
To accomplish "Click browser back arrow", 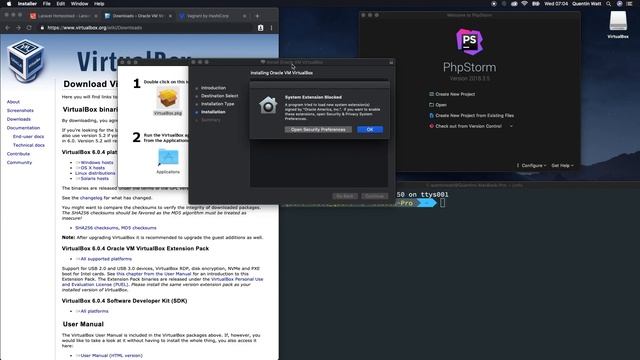I will 7,28.
